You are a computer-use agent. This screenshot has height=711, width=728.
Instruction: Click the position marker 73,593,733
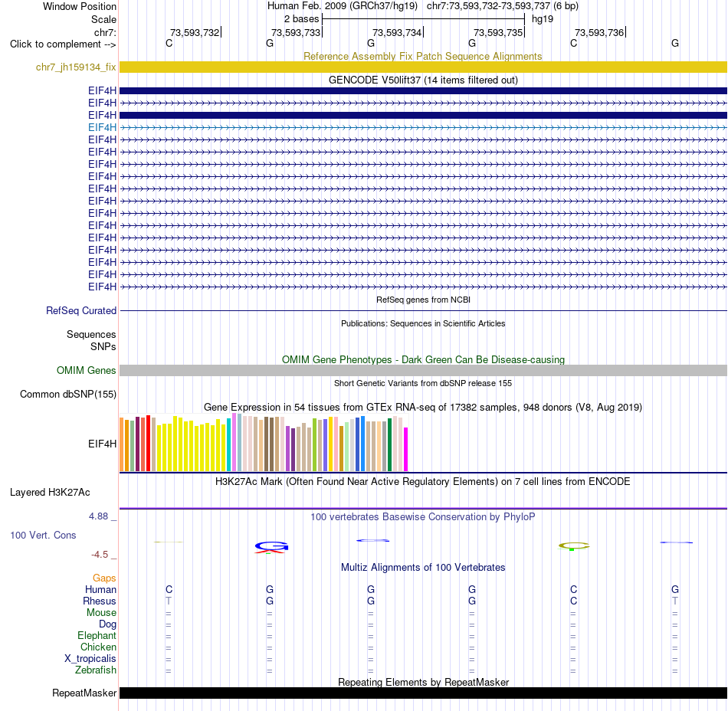tap(297, 32)
